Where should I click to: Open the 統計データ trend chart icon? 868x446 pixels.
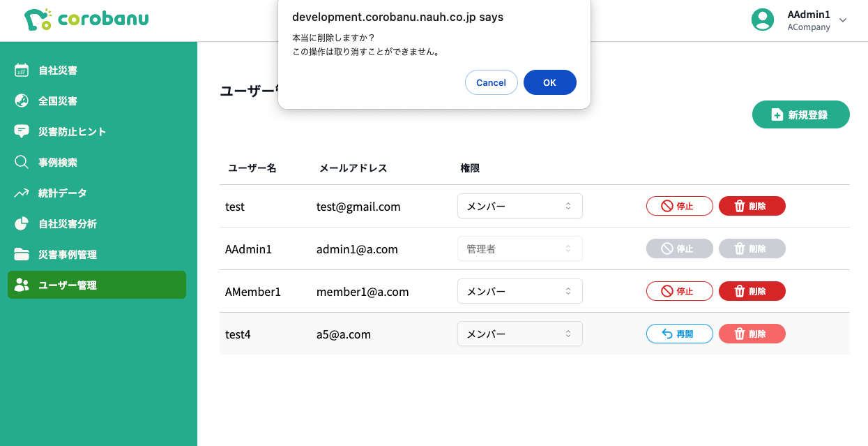pyautogui.click(x=22, y=193)
